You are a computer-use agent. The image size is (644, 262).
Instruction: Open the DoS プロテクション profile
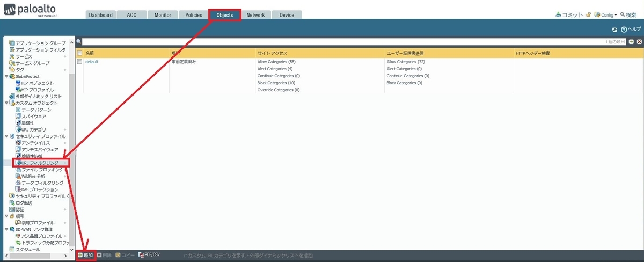pyautogui.click(x=36, y=190)
